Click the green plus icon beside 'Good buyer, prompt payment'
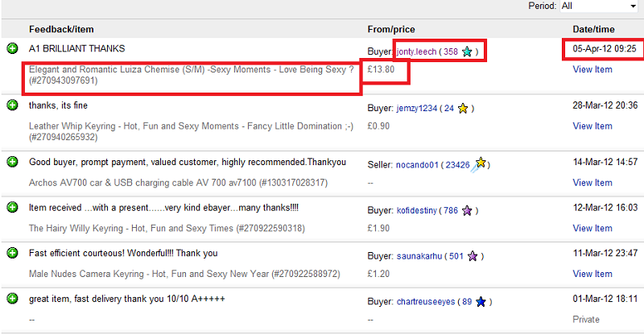Screen dimensions: 644x335 pyautogui.click(x=12, y=162)
